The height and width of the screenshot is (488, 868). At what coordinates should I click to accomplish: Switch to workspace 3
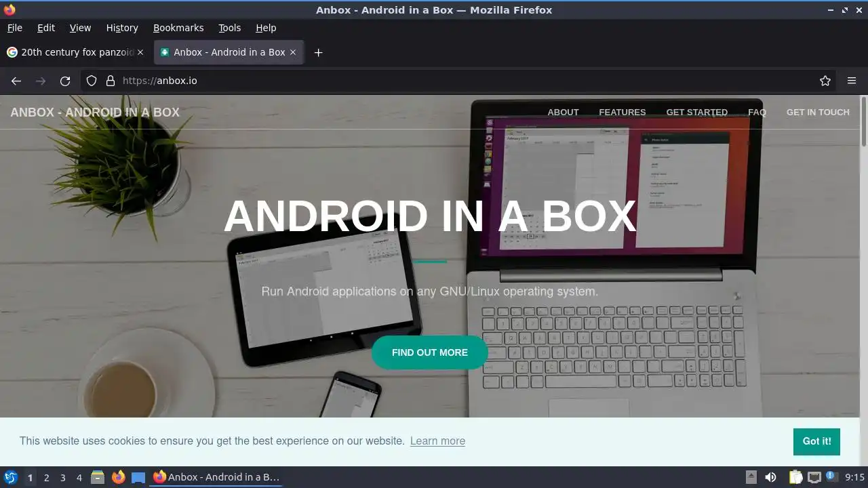(62, 478)
